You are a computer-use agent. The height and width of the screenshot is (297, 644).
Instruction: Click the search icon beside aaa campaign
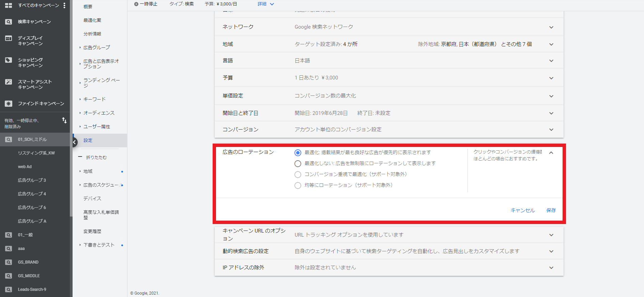click(x=9, y=249)
